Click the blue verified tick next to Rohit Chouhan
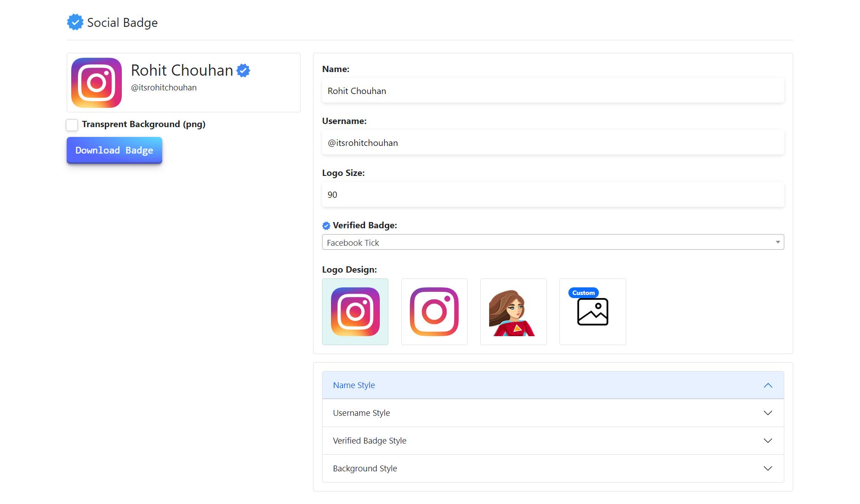 (x=243, y=70)
